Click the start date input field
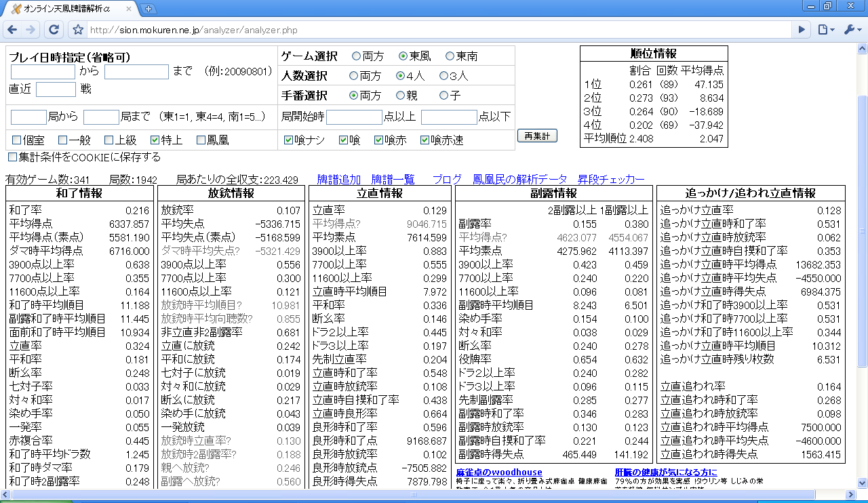This screenshot has width=868, height=503. 43,72
